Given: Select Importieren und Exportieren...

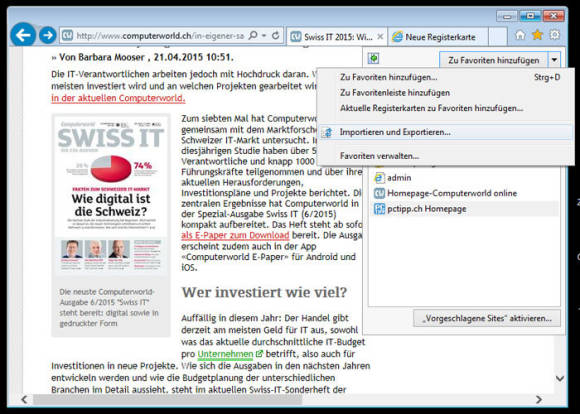Looking at the screenshot, I should (x=445, y=132).
